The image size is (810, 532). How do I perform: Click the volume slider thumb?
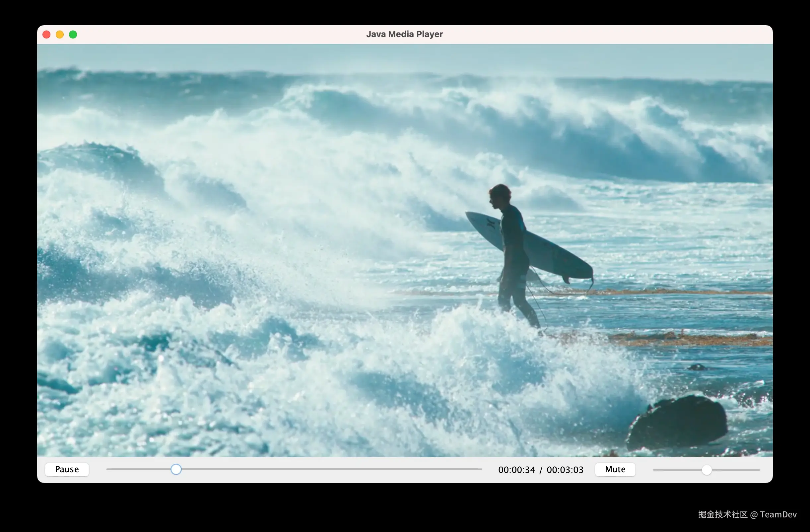pos(707,470)
